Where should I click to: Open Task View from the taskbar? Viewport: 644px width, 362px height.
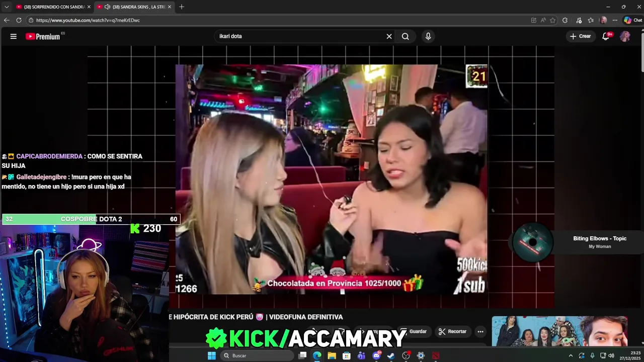coord(302,355)
